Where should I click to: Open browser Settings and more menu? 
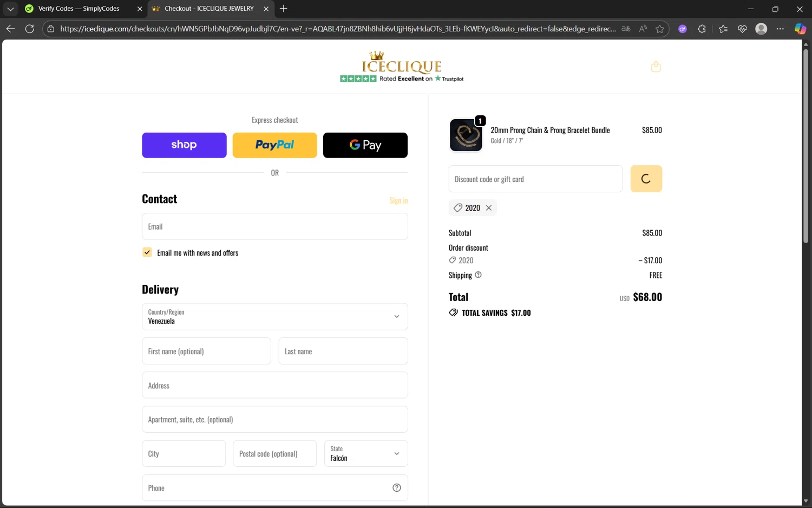(780, 29)
